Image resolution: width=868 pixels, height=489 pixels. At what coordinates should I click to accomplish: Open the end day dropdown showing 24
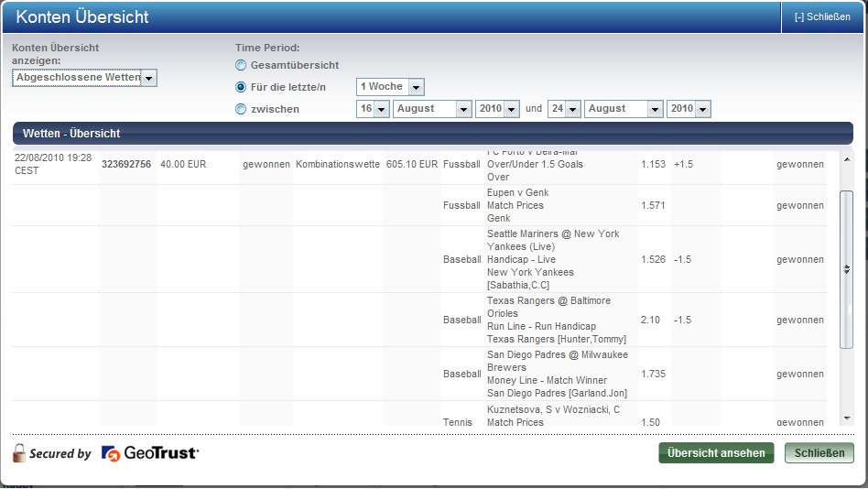[564, 109]
